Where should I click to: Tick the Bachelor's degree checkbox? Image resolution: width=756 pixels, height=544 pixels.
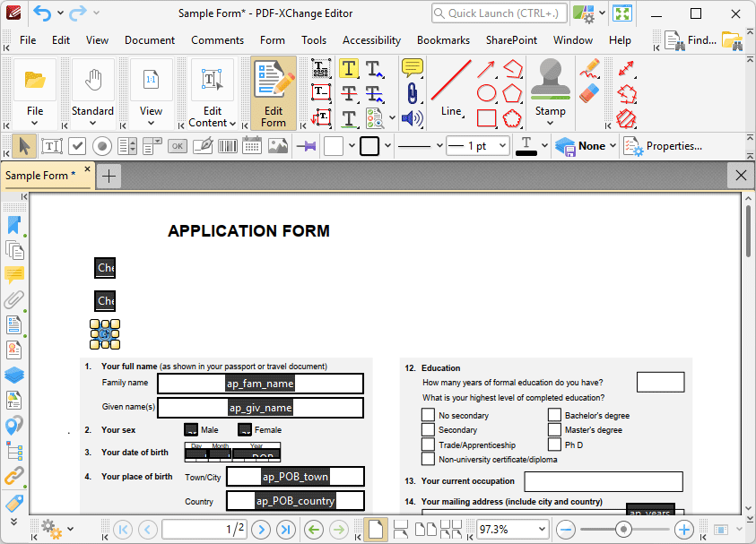coord(554,415)
